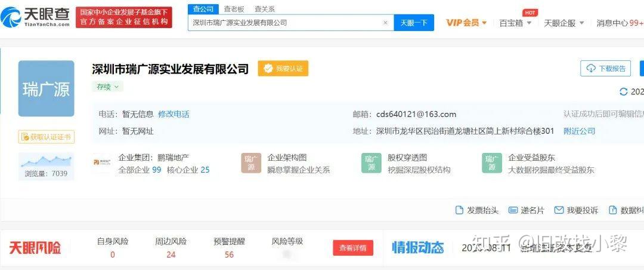This screenshot has height=270, width=644.
Task: Expand the 天眼企服 menu
Action: (x=563, y=23)
